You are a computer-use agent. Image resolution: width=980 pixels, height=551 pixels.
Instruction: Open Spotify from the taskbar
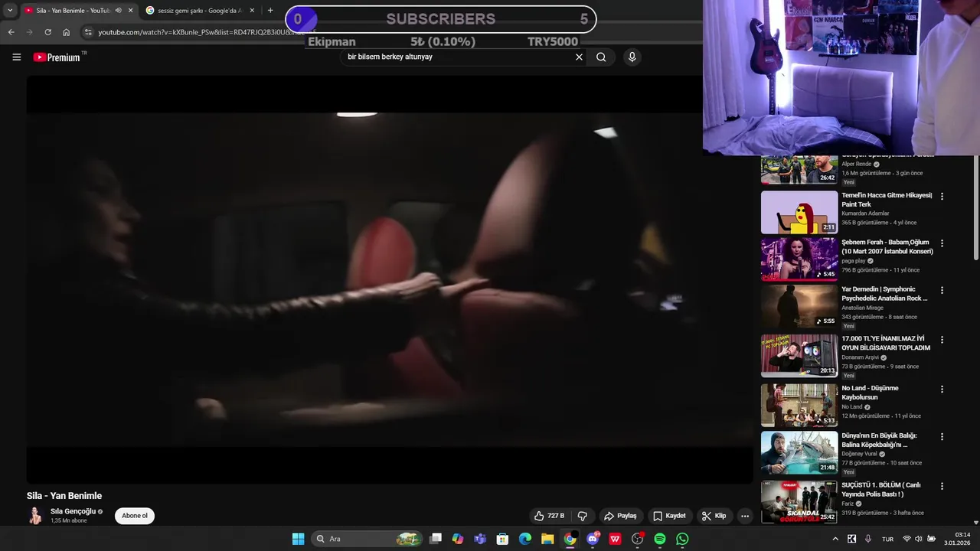[660, 539]
